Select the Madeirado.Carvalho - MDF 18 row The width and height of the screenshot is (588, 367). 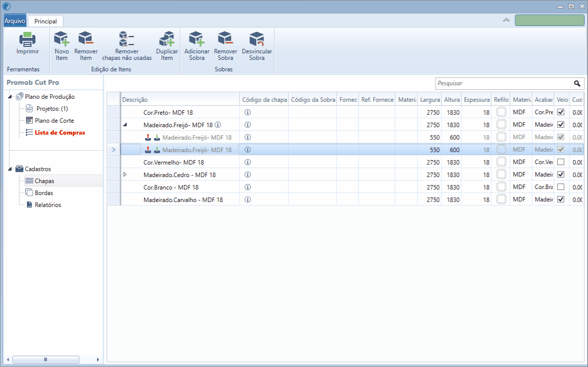pyautogui.click(x=345, y=199)
